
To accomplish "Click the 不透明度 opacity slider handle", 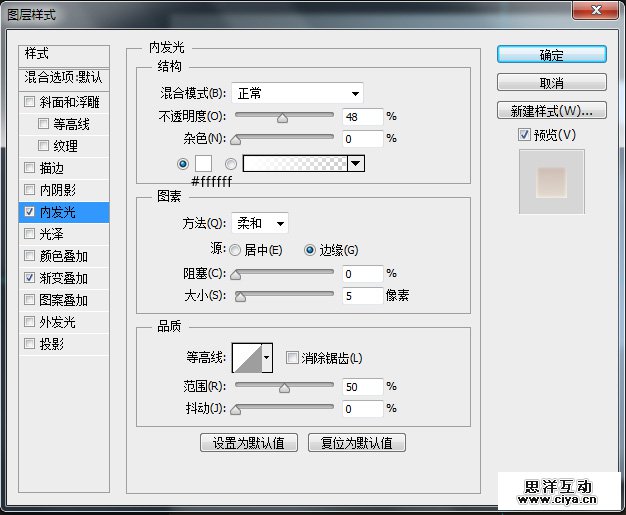I will tap(282, 118).
